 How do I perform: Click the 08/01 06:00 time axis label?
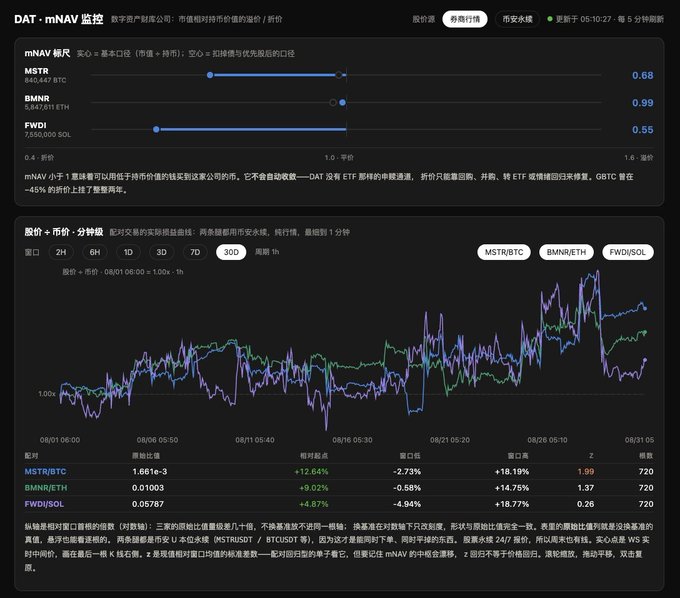(x=60, y=440)
